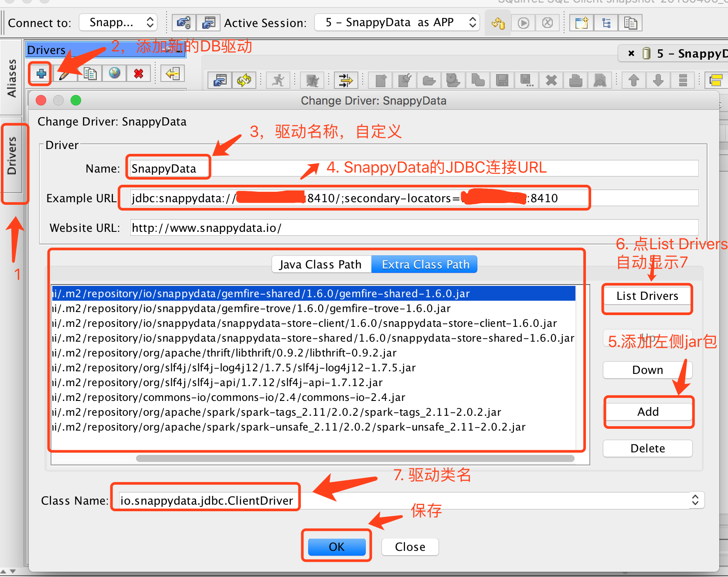Click OK to save the driver
Image resolution: width=728 pixels, height=577 pixels.
(x=337, y=547)
